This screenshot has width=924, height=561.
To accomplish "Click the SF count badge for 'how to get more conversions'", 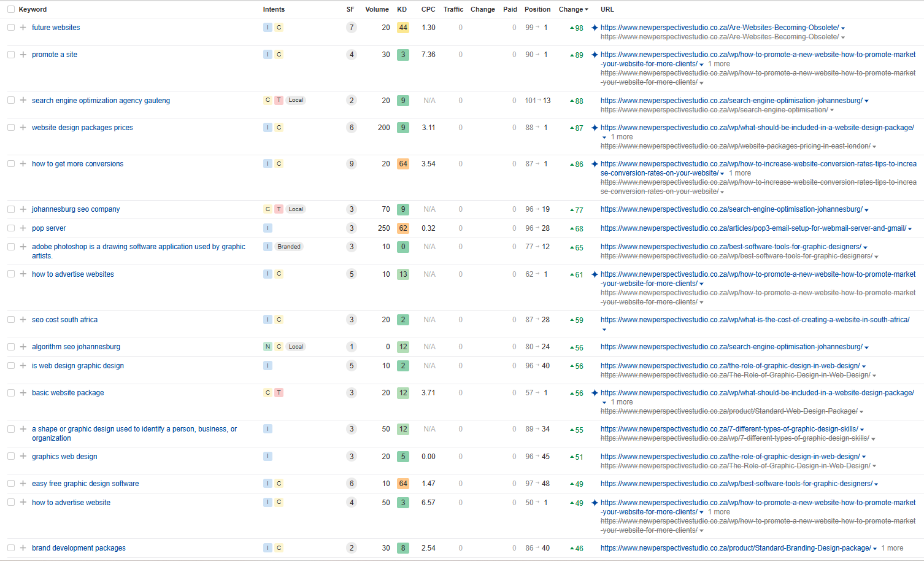I will (351, 164).
